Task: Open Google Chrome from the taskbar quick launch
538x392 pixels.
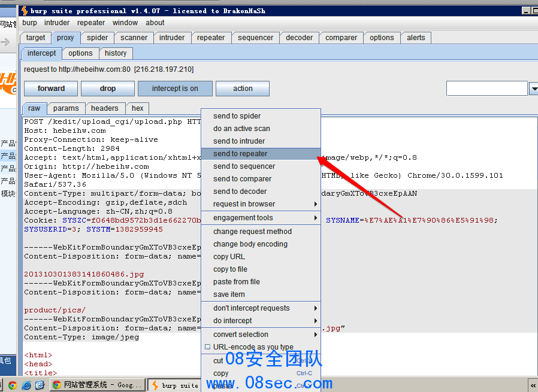Action: pos(13,385)
